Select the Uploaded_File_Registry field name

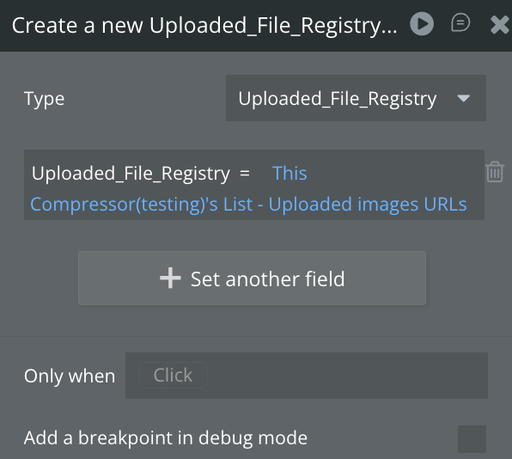131,174
